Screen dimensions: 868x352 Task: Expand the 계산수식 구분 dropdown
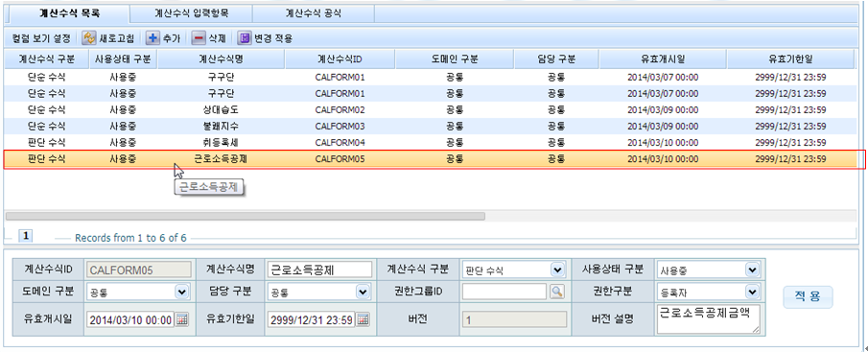(x=557, y=270)
